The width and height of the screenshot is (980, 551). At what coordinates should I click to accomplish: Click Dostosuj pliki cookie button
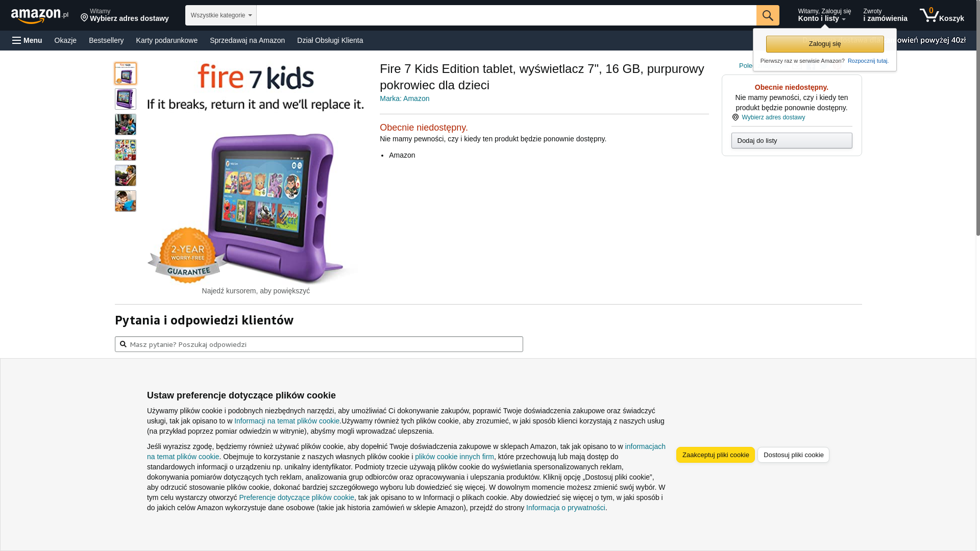tap(793, 455)
